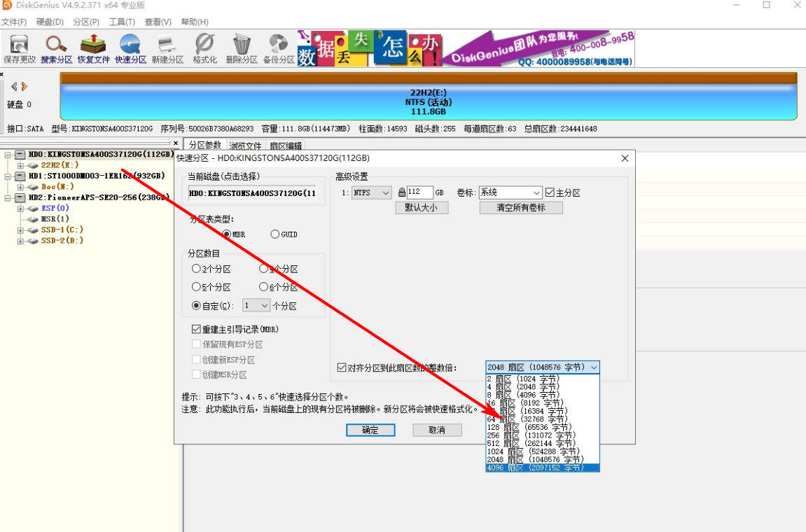The width and height of the screenshot is (806, 532).
Task: Toggle the Primary Partition (主分区) checkbox
Action: (550, 192)
